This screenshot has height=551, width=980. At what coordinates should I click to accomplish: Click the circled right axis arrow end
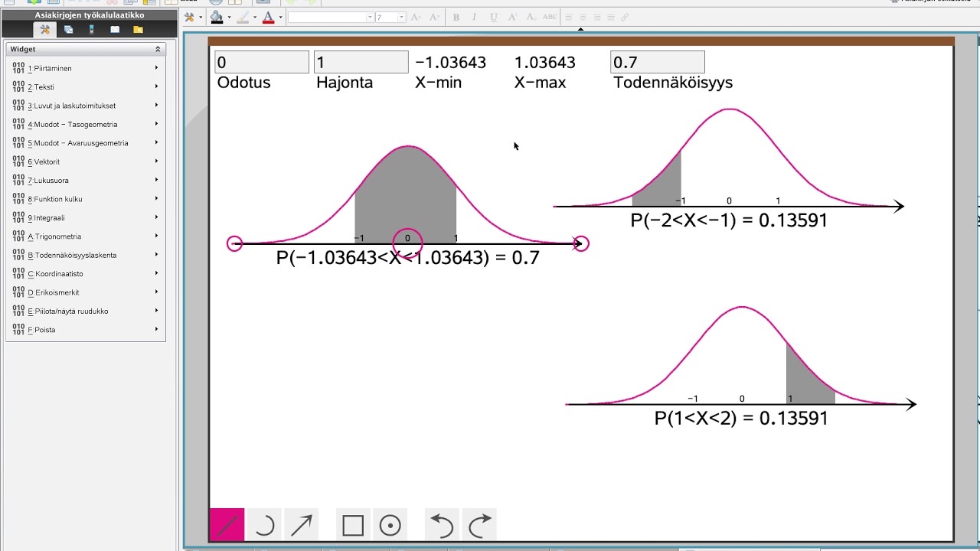(581, 243)
